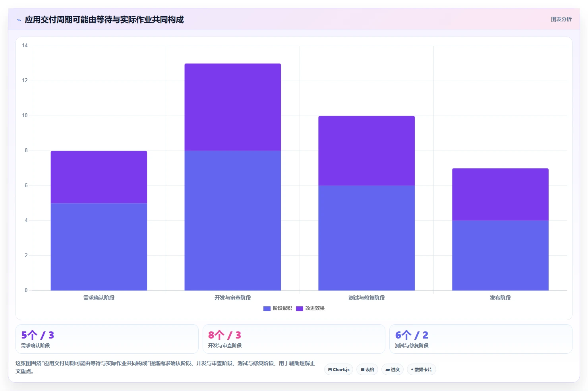The image size is (588, 391).
Task: Click the 8个 / 3 data card value
Action: 225,335
